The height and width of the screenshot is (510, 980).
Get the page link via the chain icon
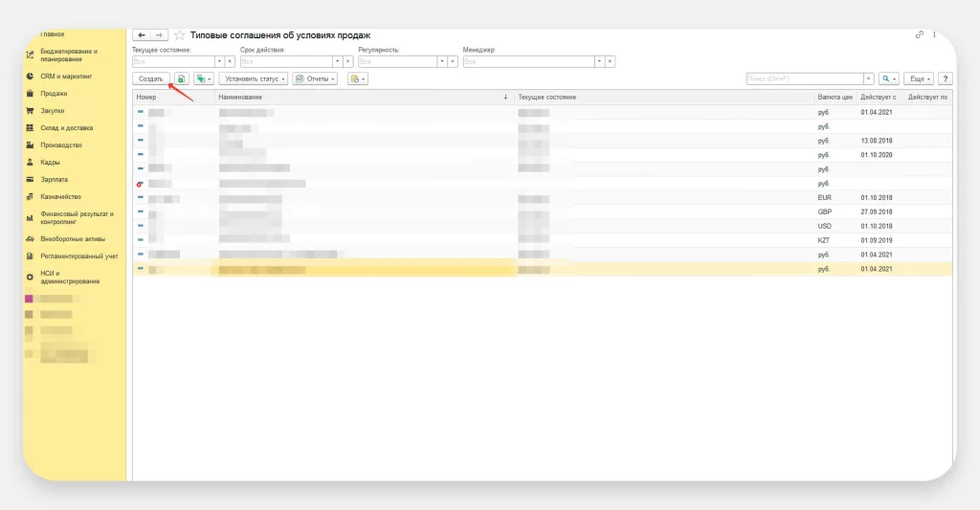pos(920,34)
